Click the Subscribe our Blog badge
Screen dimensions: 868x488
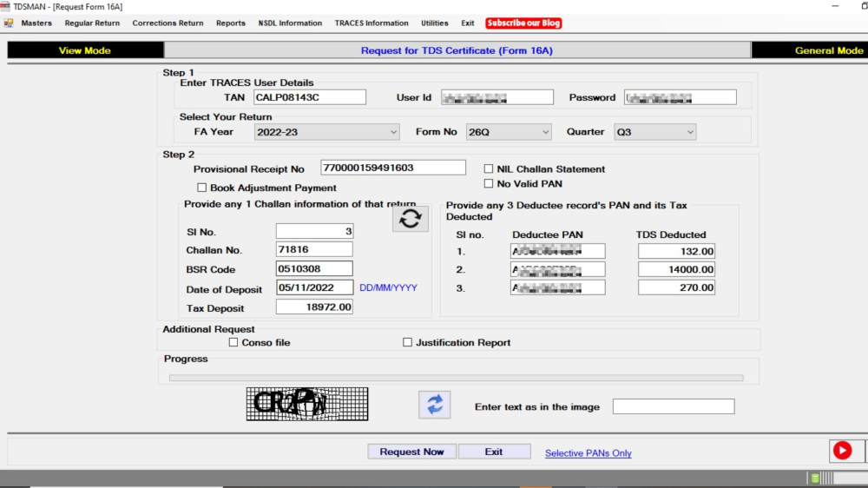[x=523, y=23]
